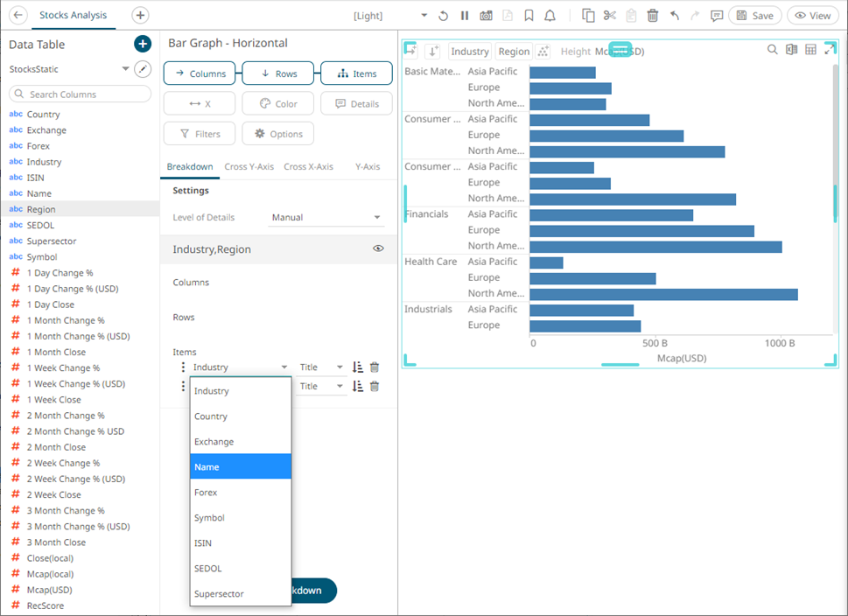
Task: Click the sort icon on Industry row
Action: (x=358, y=367)
